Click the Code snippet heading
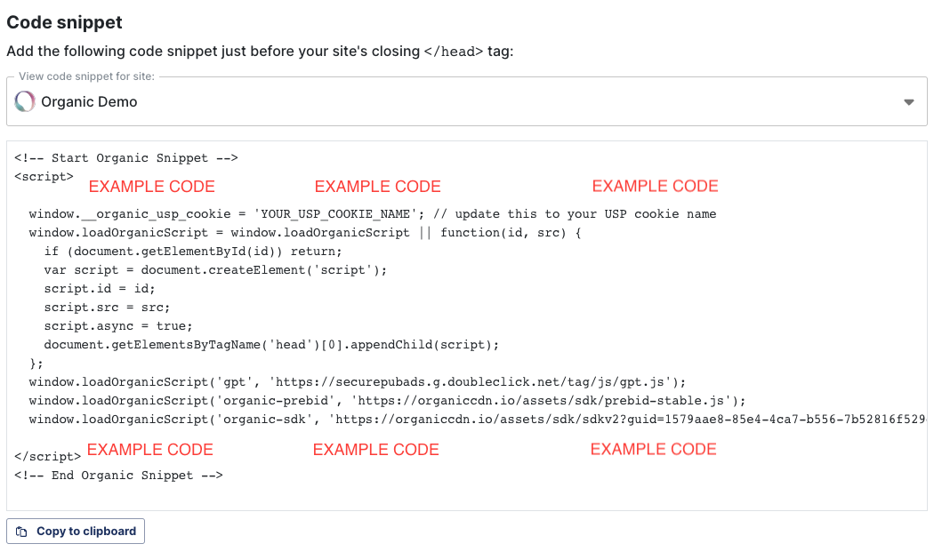Screen dimensions: 942x560 [65, 22]
